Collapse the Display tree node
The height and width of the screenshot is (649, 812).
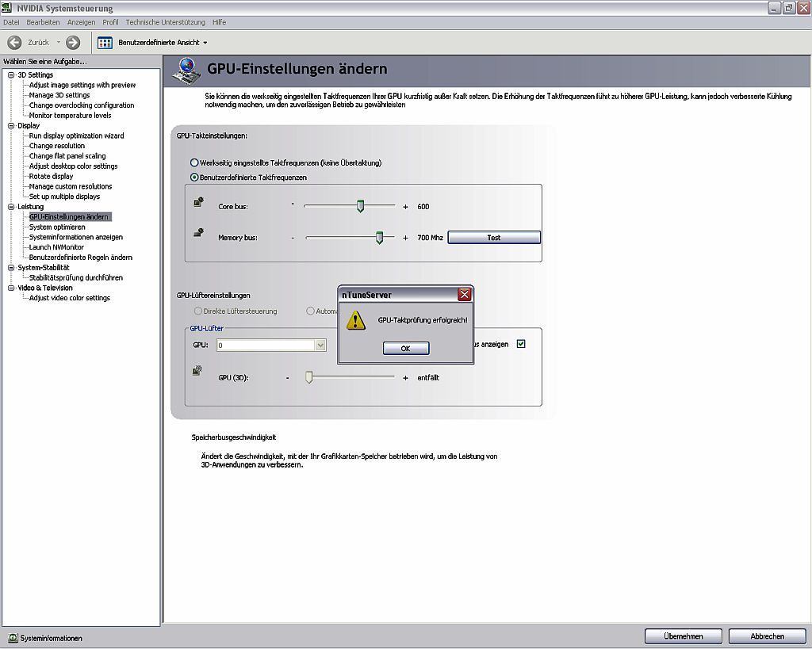coord(11,126)
